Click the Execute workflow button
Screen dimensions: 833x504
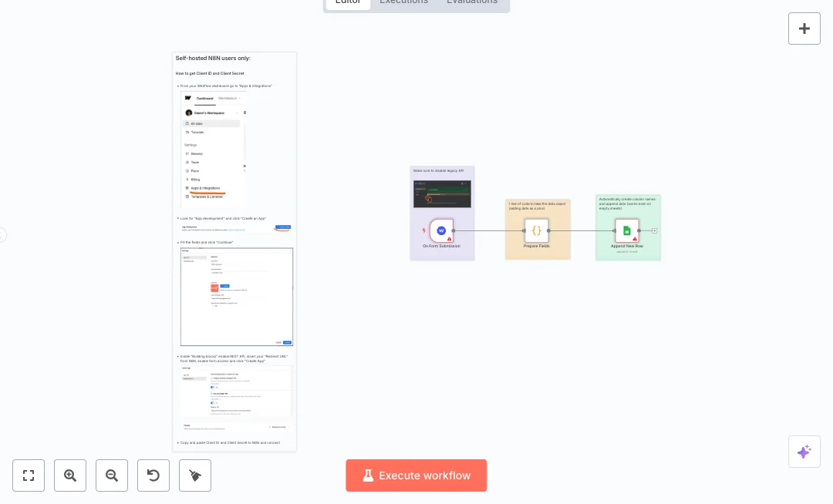pos(416,475)
